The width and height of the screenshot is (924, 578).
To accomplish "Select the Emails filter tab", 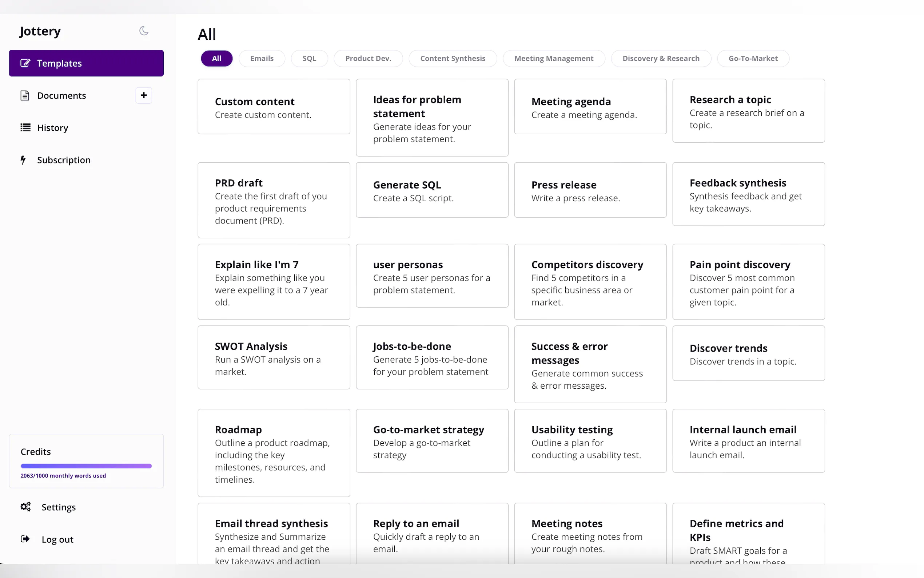I will pos(262,59).
